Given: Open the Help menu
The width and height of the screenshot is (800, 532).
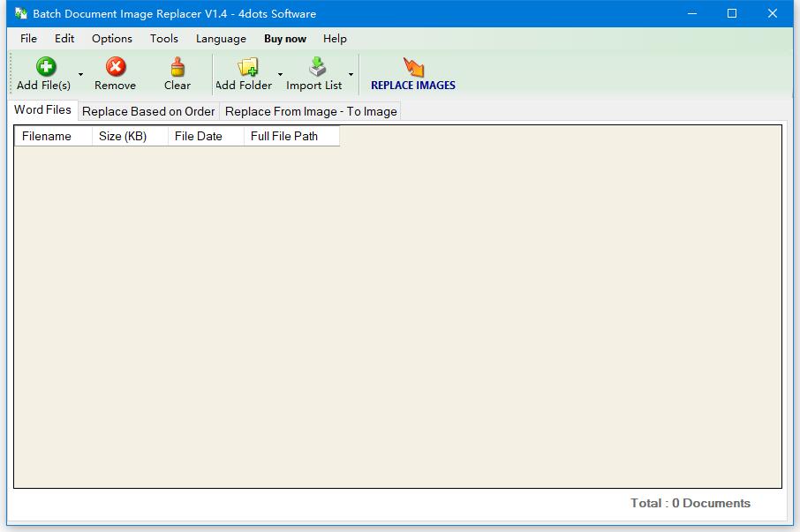Looking at the screenshot, I should click(335, 39).
